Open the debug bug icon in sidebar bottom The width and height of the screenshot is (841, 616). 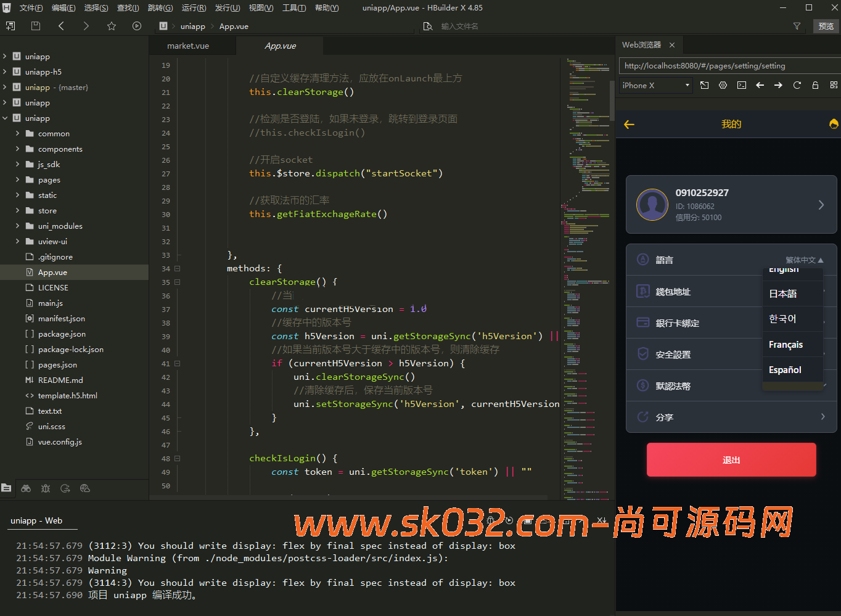click(46, 488)
